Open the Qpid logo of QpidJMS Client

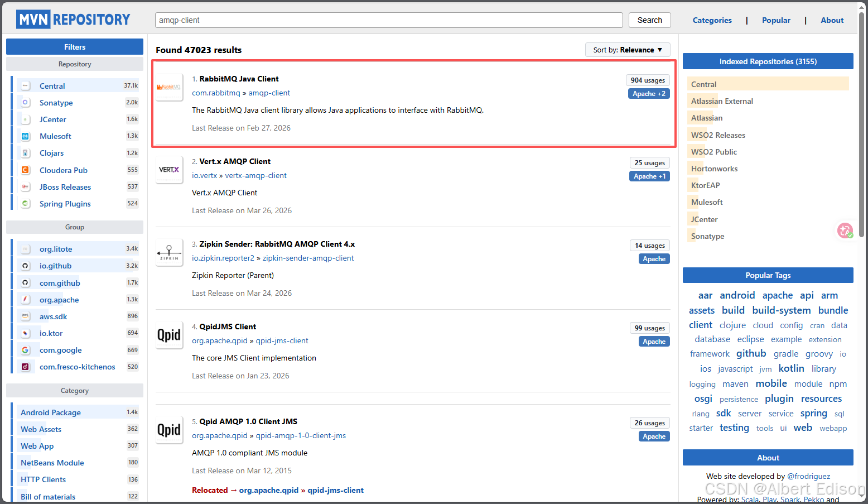pos(169,335)
